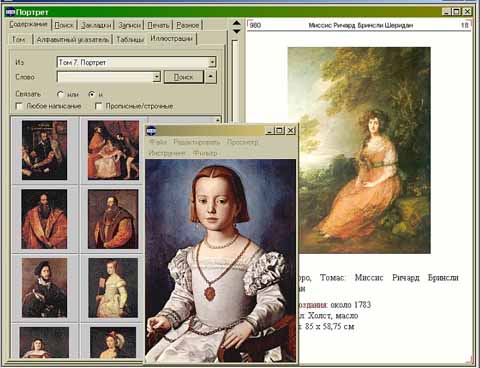Click the image viewer window's title icon

coord(151,130)
